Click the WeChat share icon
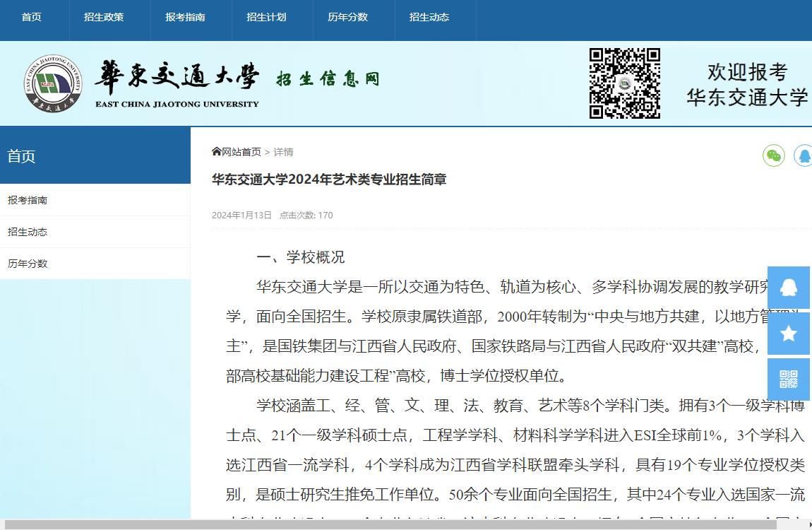This screenshot has height=530, width=812. [774, 155]
